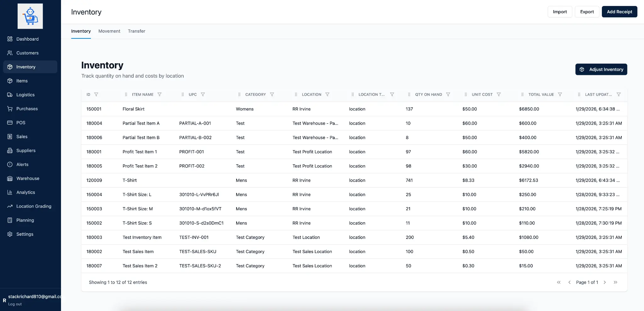Screen dimensions: 644x311
Task: Click the Adjust Inventory button
Action: [601, 69]
